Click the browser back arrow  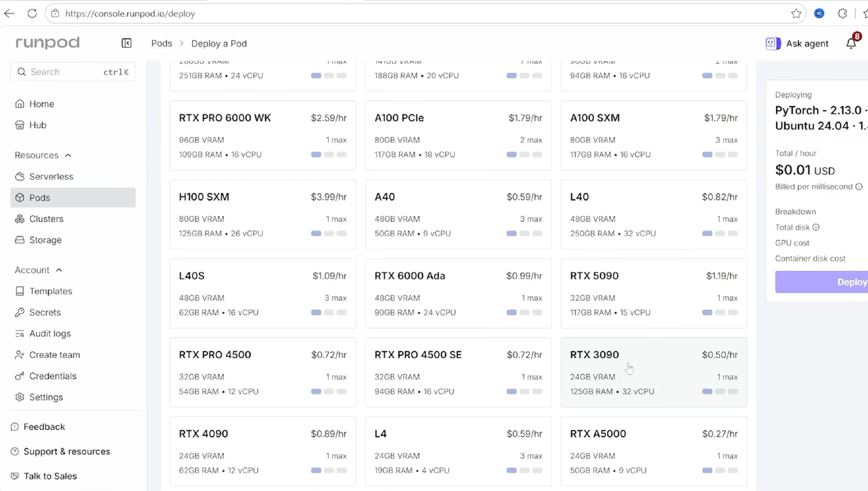coord(9,14)
